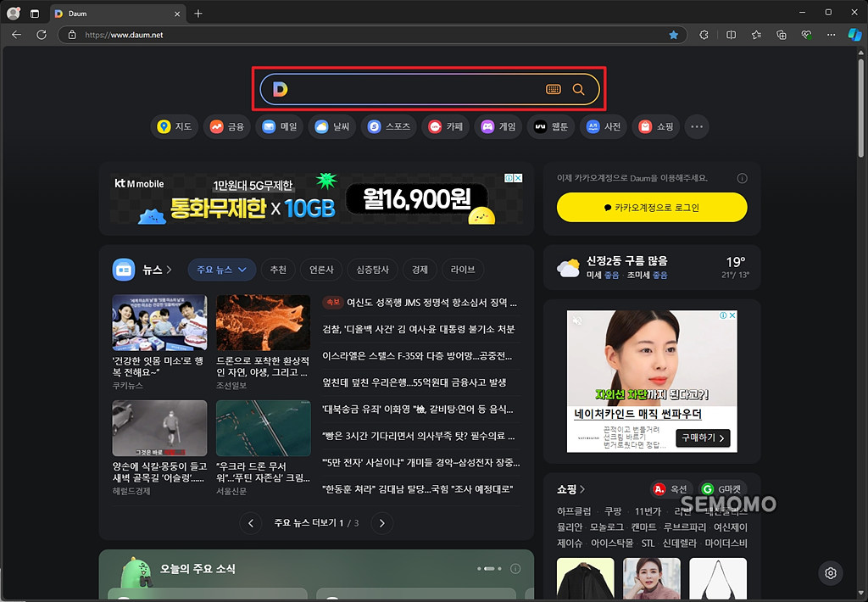Go to next page of 주요 뉴스
The height and width of the screenshot is (602, 868).
(x=382, y=523)
